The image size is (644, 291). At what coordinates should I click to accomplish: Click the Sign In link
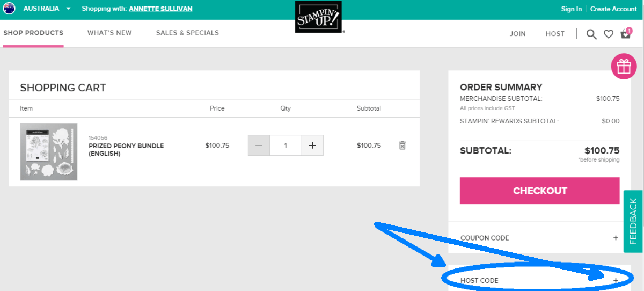pos(571,9)
